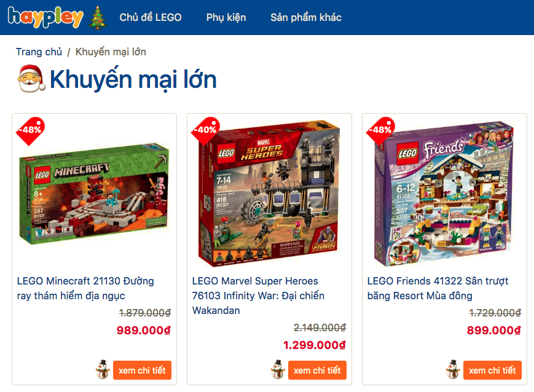This screenshot has height=392, width=534.
Task: Click the -48% discount tag on Friends set
Action: (380, 131)
